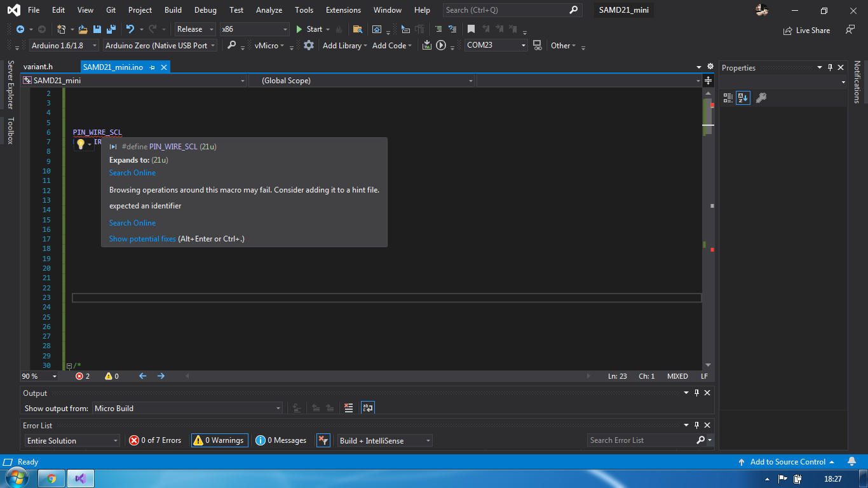Toggle Categorized view in Properties panel
Screen dimensions: 868x488
[728, 98]
